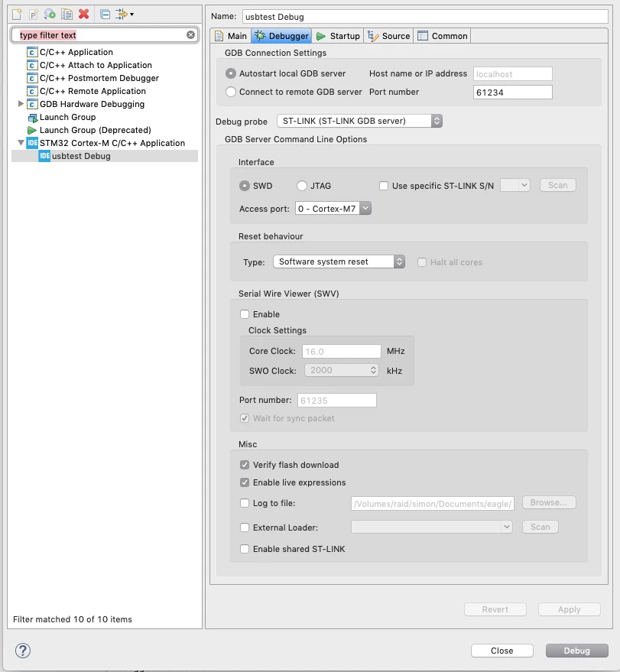620x672 pixels.
Task: Switch to the Startup tab
Action: [x=338, y=36]
